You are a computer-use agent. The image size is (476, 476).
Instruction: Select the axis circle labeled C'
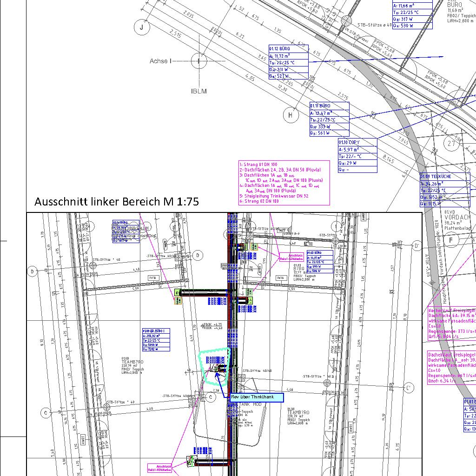tap(408, 388)
